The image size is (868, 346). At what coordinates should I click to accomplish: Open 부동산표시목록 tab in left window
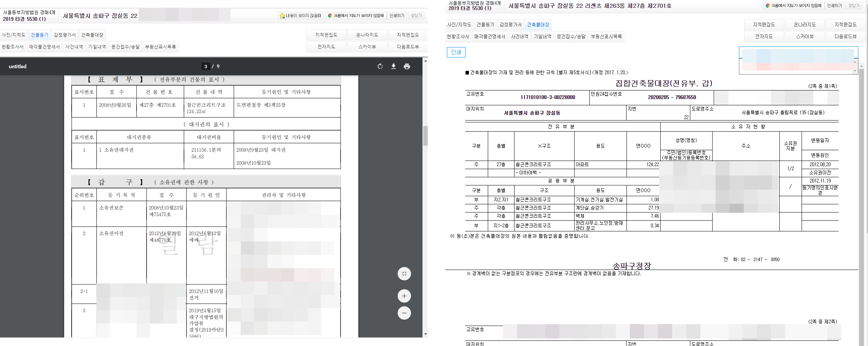[161, 47]
